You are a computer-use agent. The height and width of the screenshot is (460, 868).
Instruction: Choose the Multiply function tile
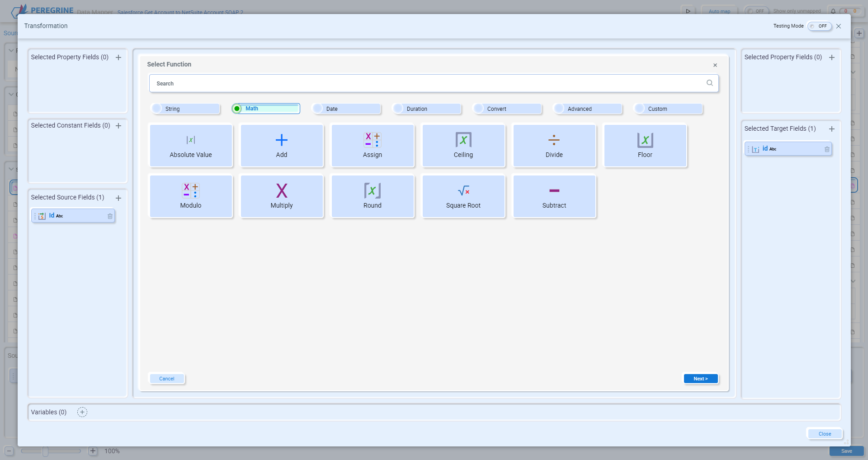tap(282, 196)
